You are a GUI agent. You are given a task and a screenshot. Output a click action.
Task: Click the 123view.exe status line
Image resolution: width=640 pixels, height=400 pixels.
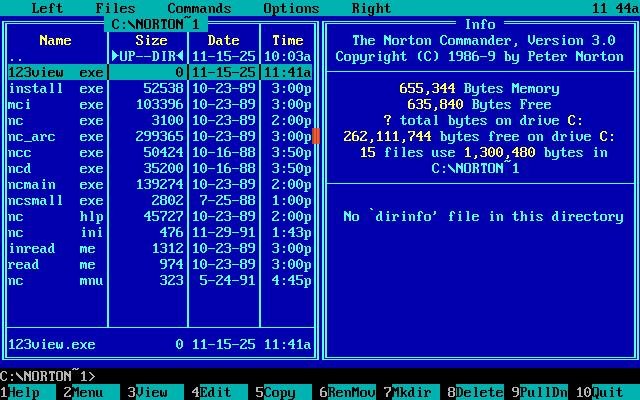tap(160, 344)
